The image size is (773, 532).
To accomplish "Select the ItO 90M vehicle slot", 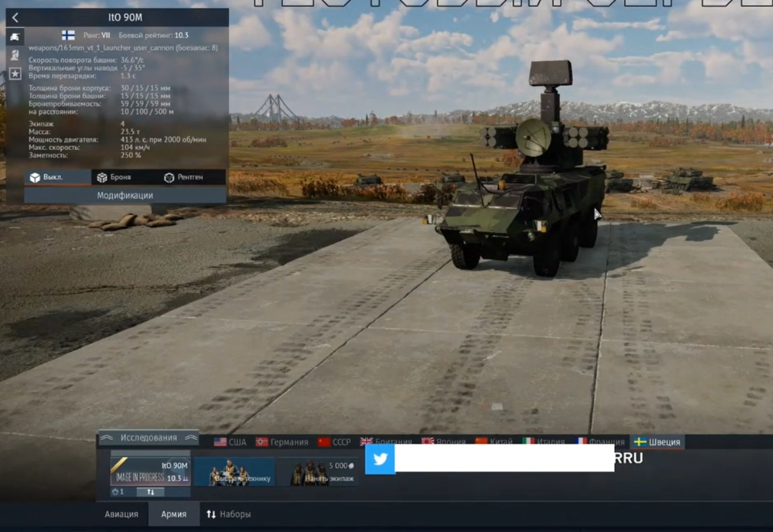I will (151, 471).
